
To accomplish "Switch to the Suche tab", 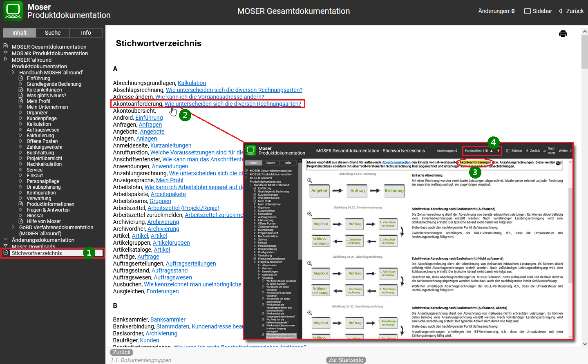I will point(53,33).
